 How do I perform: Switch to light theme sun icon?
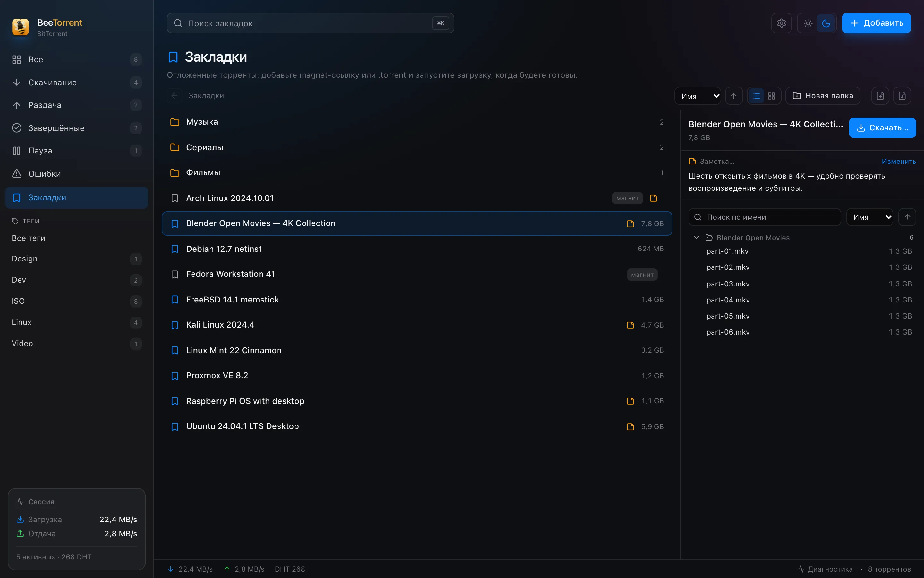coord(808,23)
